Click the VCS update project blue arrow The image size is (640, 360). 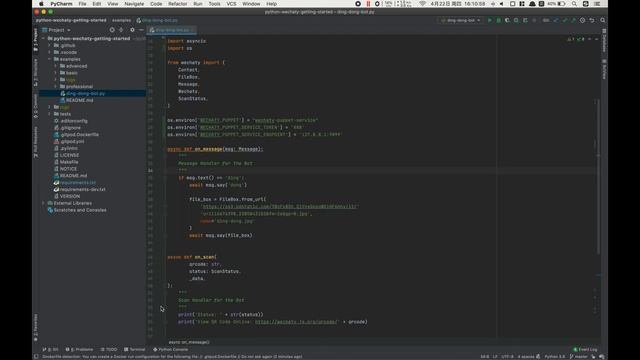click(556, 20)
